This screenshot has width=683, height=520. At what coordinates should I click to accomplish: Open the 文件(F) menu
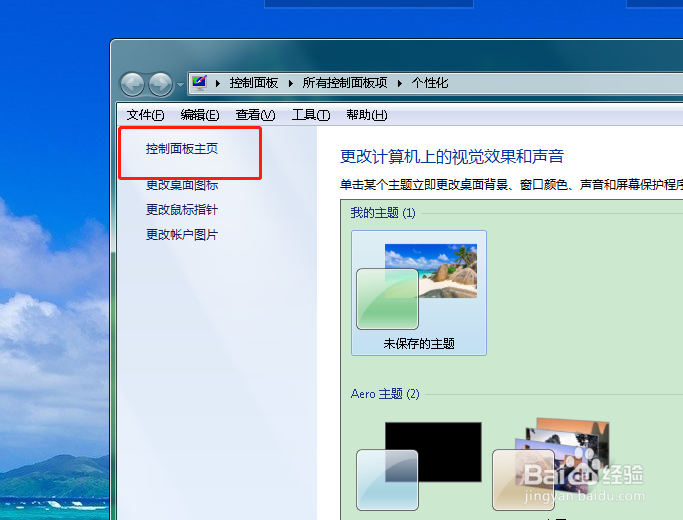coord(145,115)
